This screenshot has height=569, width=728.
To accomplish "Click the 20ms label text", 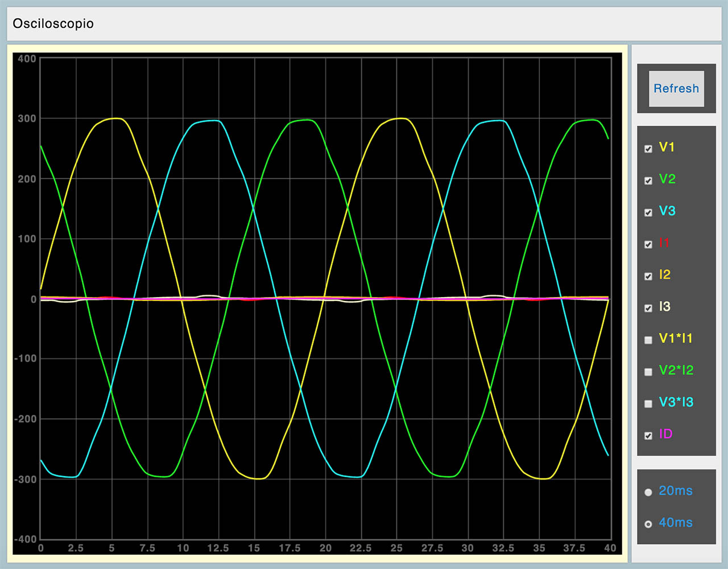I will coord(676,491).
